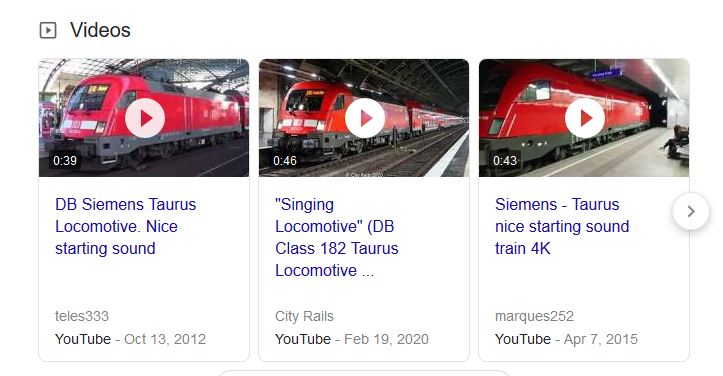Click the 0:43 duration badge
This screenshot has width=723, height=376.
[x=504, y=161]
